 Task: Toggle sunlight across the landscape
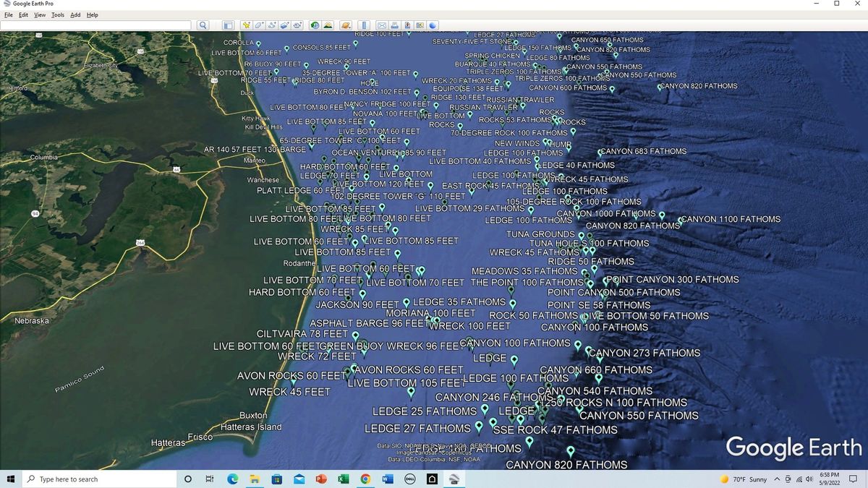tap(327, 25)
